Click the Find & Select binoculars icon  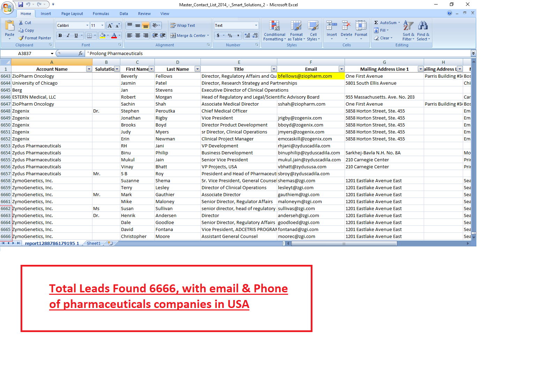(423, 26)
